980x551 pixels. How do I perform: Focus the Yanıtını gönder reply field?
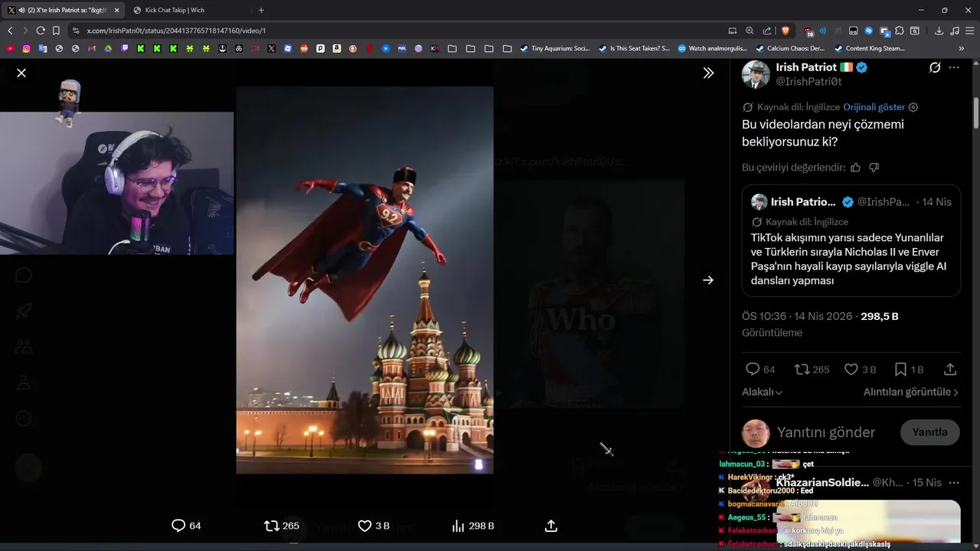825,432
